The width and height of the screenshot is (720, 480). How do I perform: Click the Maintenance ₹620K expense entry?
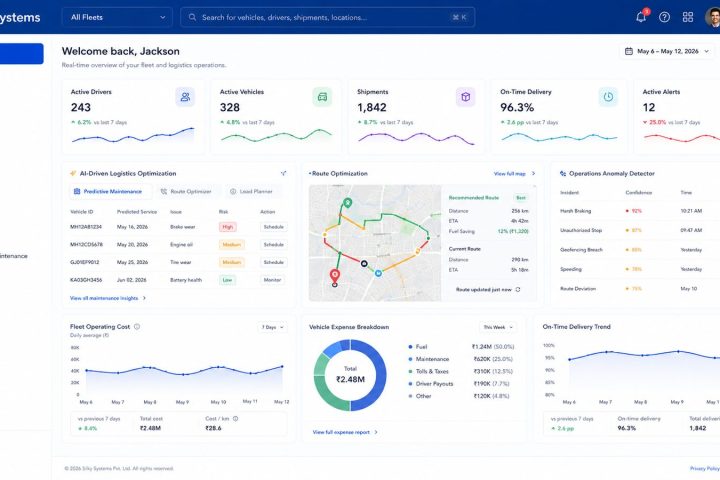(461, 359)
